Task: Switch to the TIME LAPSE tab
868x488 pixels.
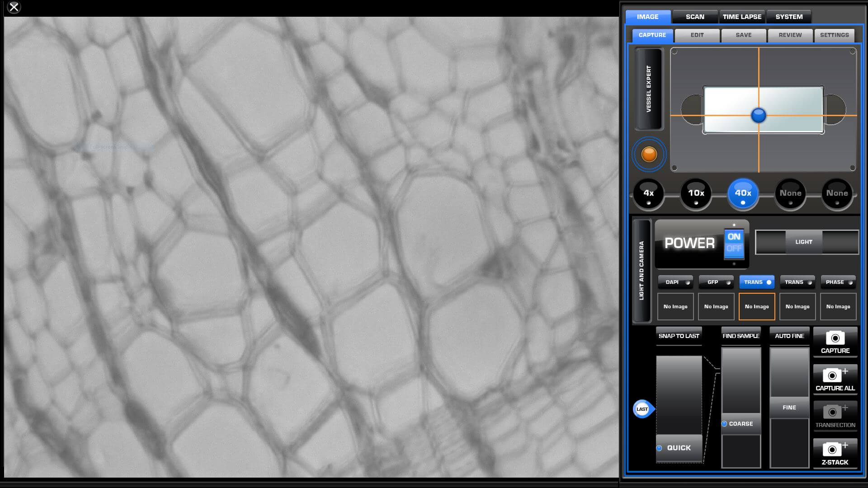Action: tap(742, 16)
